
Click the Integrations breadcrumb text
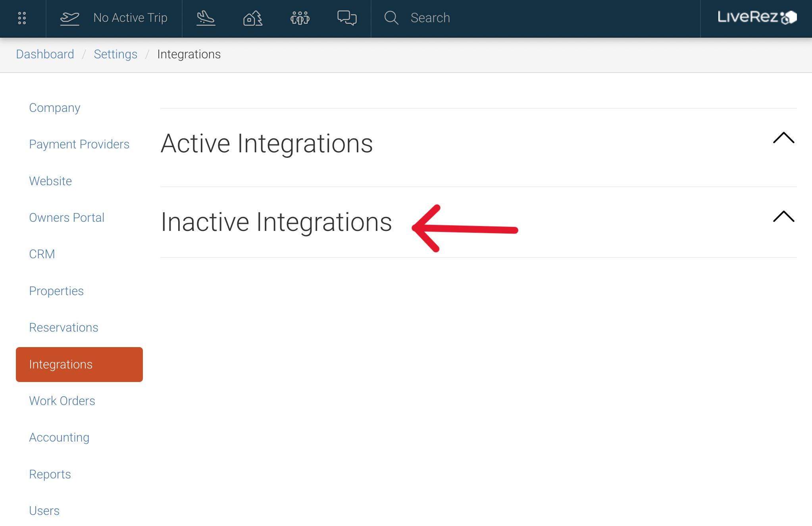[x=189, y=54]
